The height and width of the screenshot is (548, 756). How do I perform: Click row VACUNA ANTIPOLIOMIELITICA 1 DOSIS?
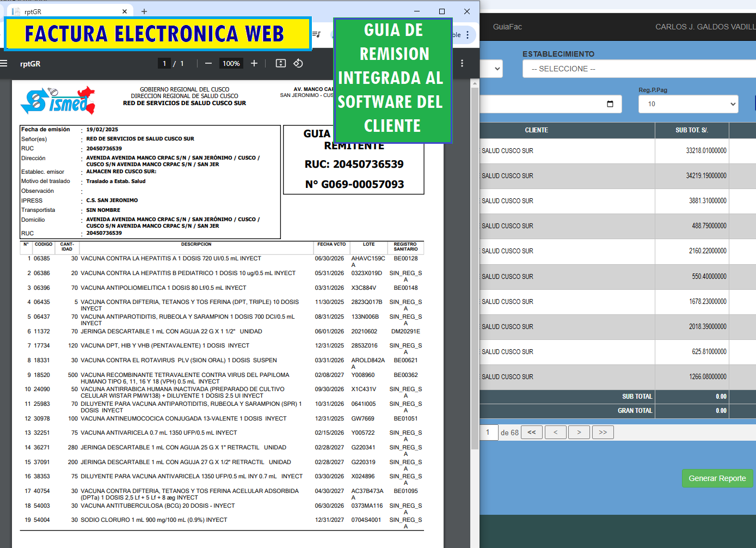pyautogui.click(x=222, y=288)
